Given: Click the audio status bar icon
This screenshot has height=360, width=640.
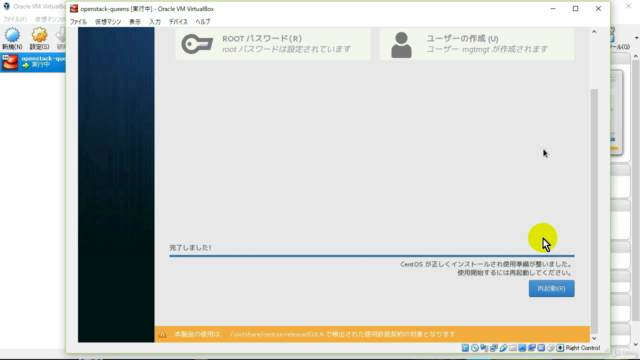Looking at the screenshot, I should [x=484, y=348].
